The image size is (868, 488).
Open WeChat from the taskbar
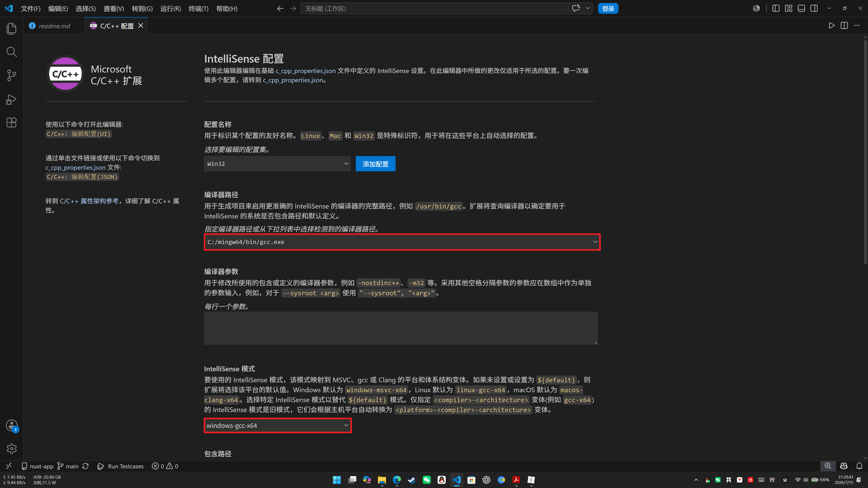click(x=427, y=480)
